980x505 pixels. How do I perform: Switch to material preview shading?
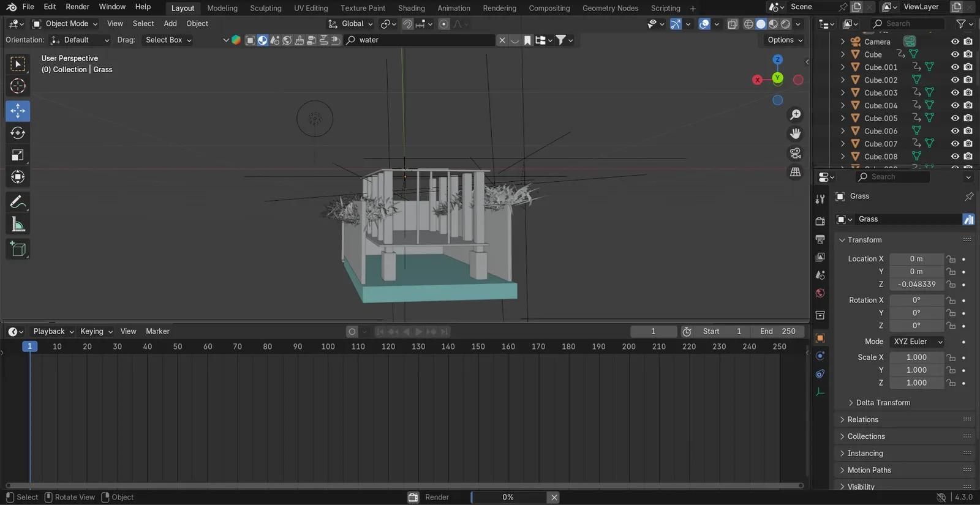[773, 24]
